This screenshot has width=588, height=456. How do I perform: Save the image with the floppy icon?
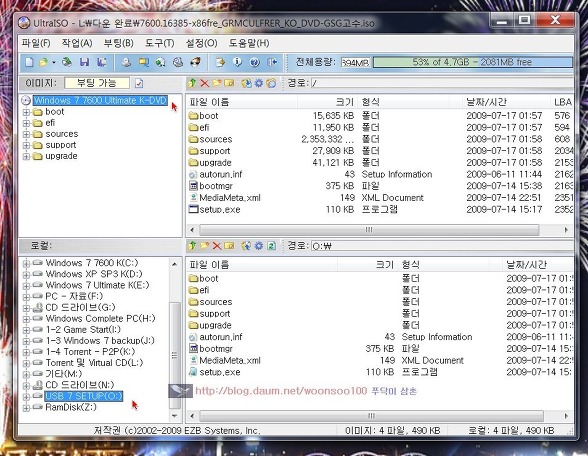(84, 62)
